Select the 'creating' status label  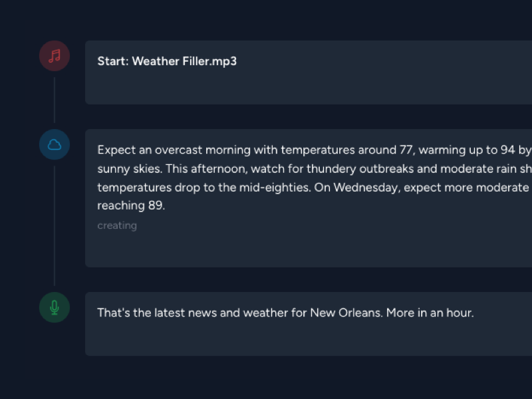tap(117, 225)
